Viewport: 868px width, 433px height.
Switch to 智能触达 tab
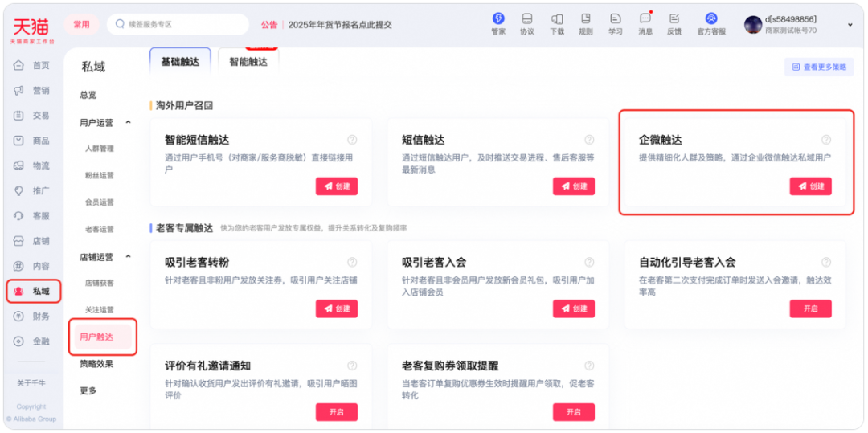click(x=248, y=62)
